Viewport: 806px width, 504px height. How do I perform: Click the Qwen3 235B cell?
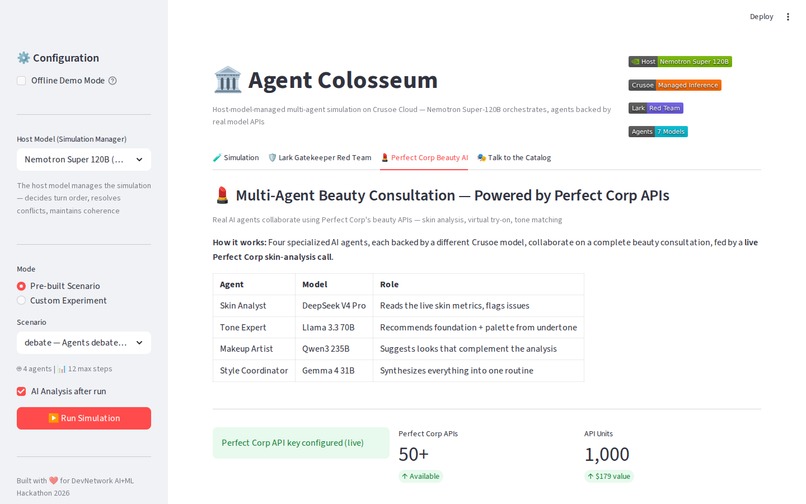tap(334, 349)
